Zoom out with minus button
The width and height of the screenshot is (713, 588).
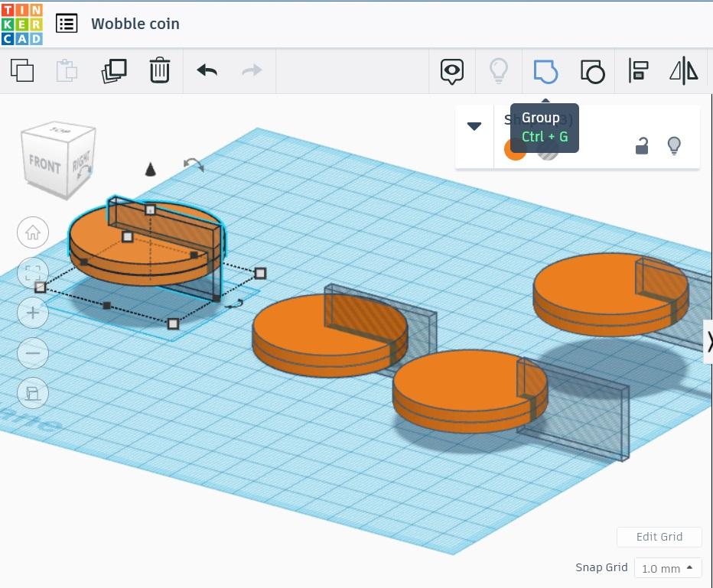[33, 353]
